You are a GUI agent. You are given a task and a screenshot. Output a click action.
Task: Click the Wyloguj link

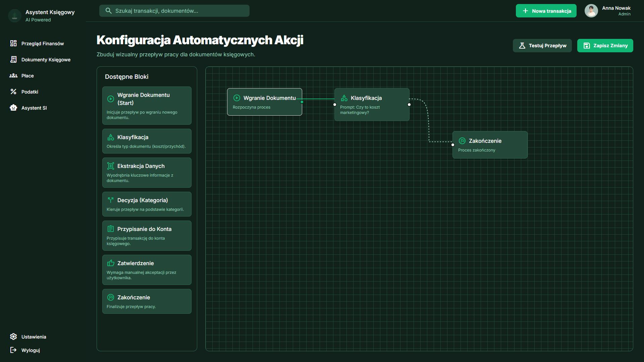point(31,350)
